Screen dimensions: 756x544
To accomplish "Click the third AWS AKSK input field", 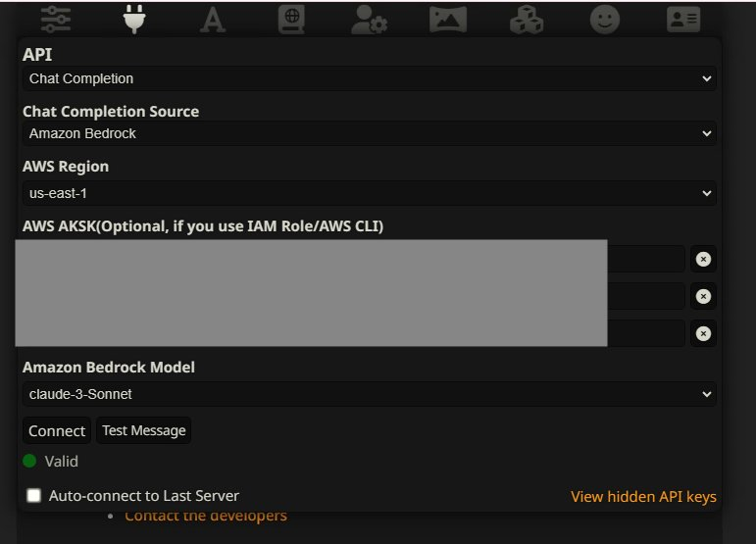I will tap(353, 333).
